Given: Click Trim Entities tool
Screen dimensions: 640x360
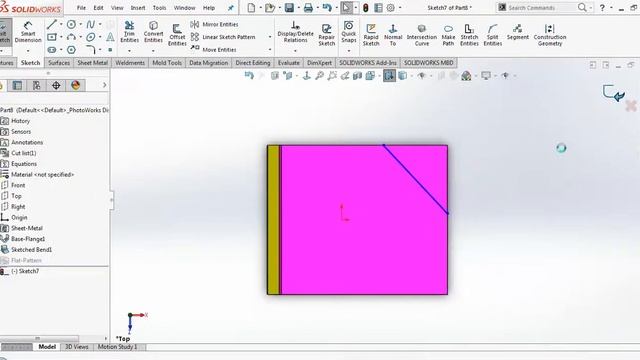Looking at the screenshot, I should tap(129, 32).
